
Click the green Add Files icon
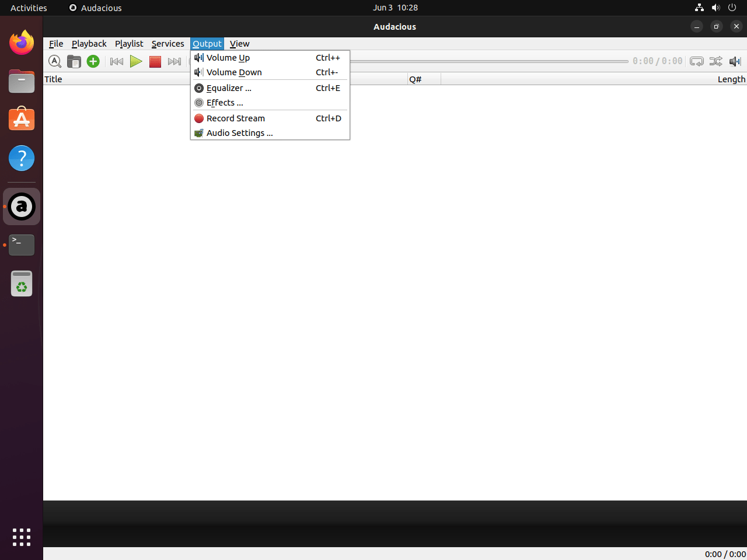pyautogui.click(x=93, y=61)
